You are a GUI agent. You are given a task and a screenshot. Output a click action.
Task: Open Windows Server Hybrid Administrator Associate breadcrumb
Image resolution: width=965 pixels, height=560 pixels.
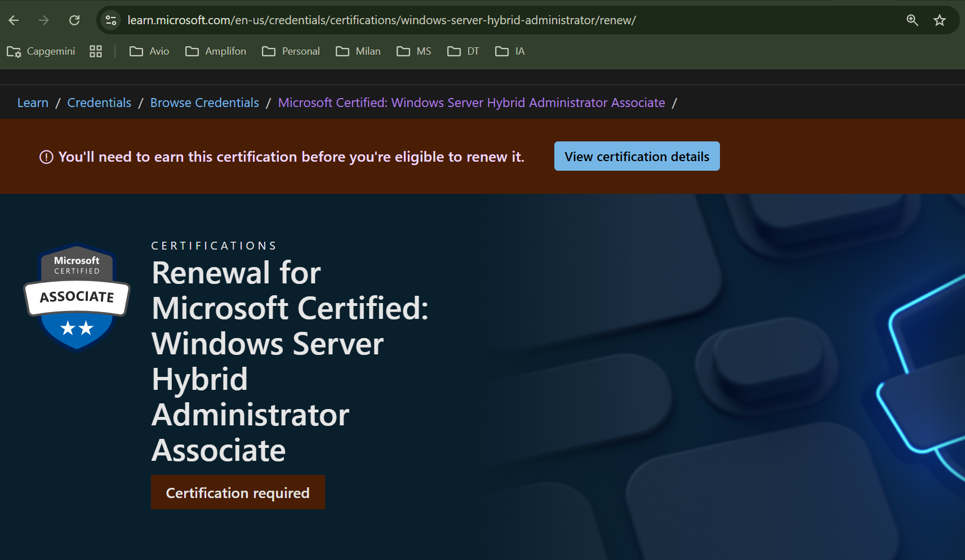coord(472,103)
